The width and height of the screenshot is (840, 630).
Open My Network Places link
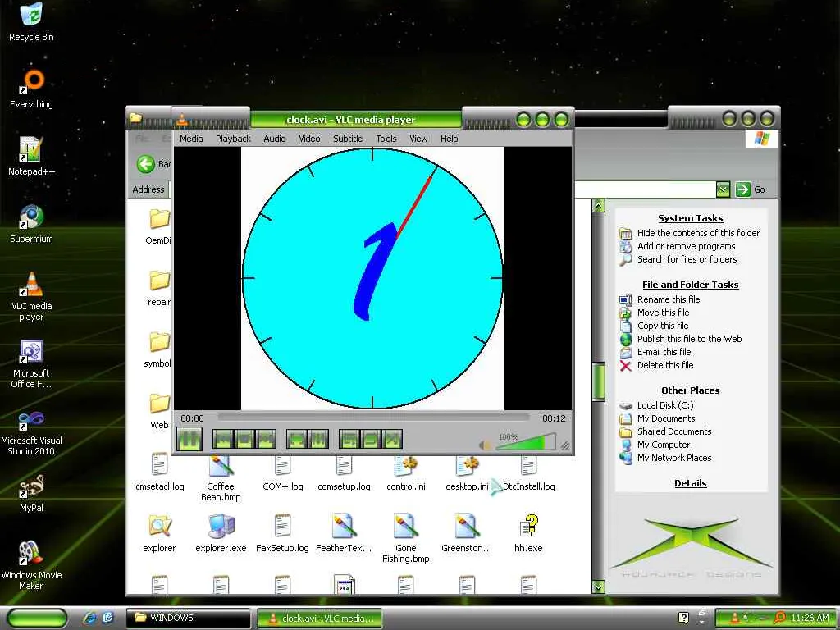[674, 458]
